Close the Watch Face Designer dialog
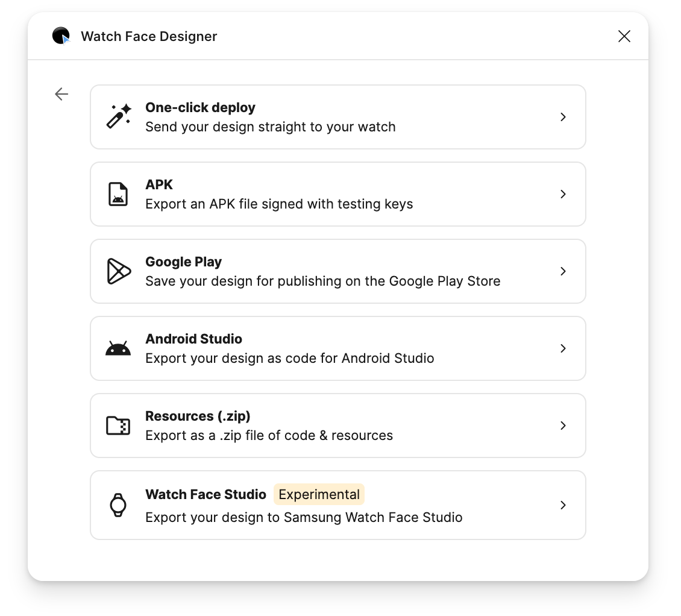The image size is (681, 616). 624,36
